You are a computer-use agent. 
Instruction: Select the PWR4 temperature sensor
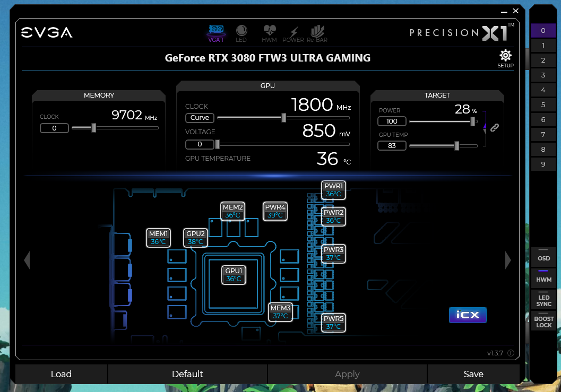tap(275, 211)
